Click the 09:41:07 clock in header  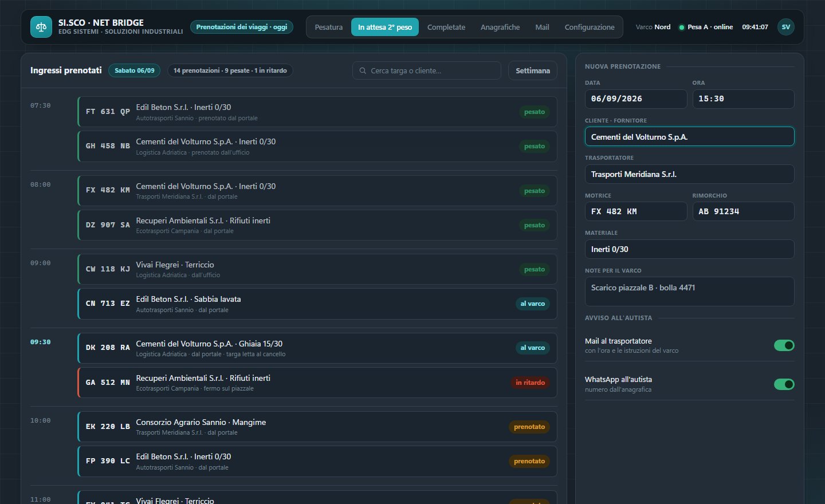pos(755,27)
